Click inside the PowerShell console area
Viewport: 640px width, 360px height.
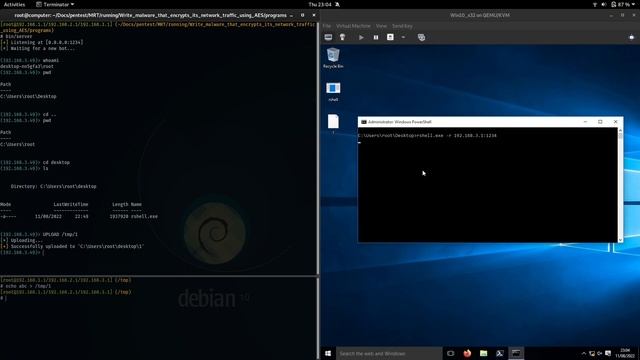click(488, 185)
